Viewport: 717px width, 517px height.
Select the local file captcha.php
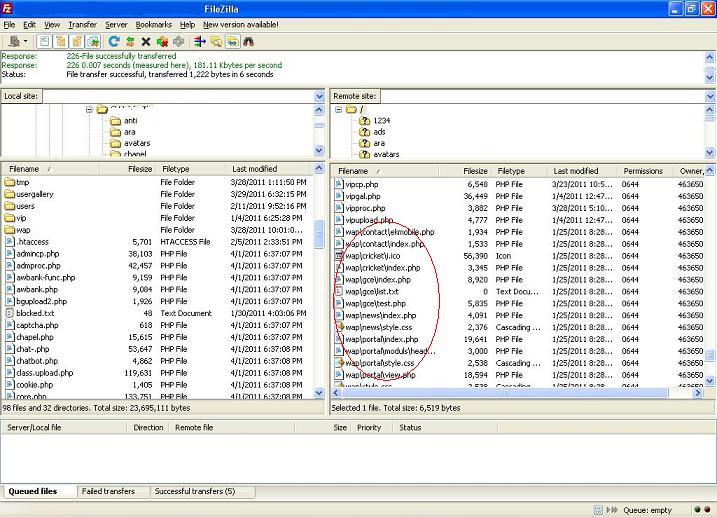coord(38,325)
